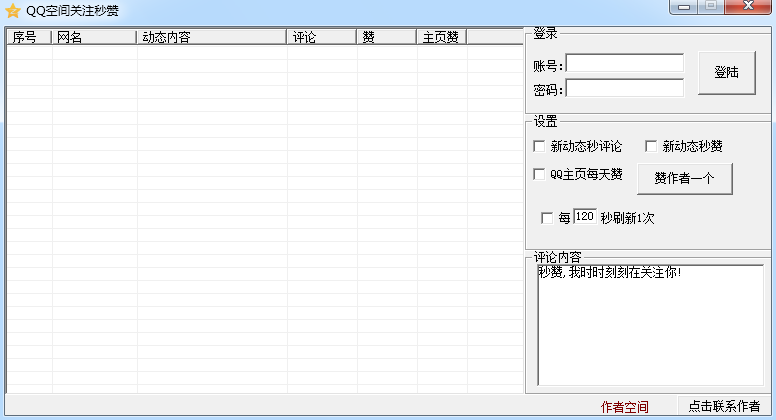
Task: Select the 序号 column header
Action: (x=29, y=37)
